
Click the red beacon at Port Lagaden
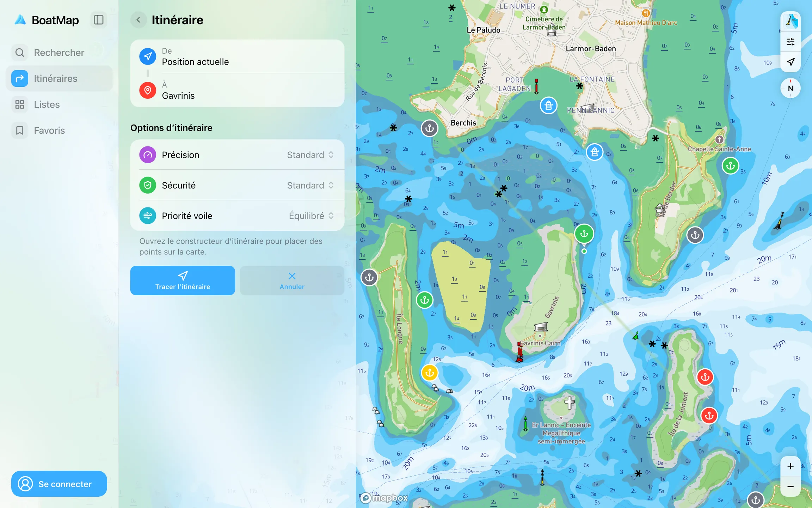[536, 86]
